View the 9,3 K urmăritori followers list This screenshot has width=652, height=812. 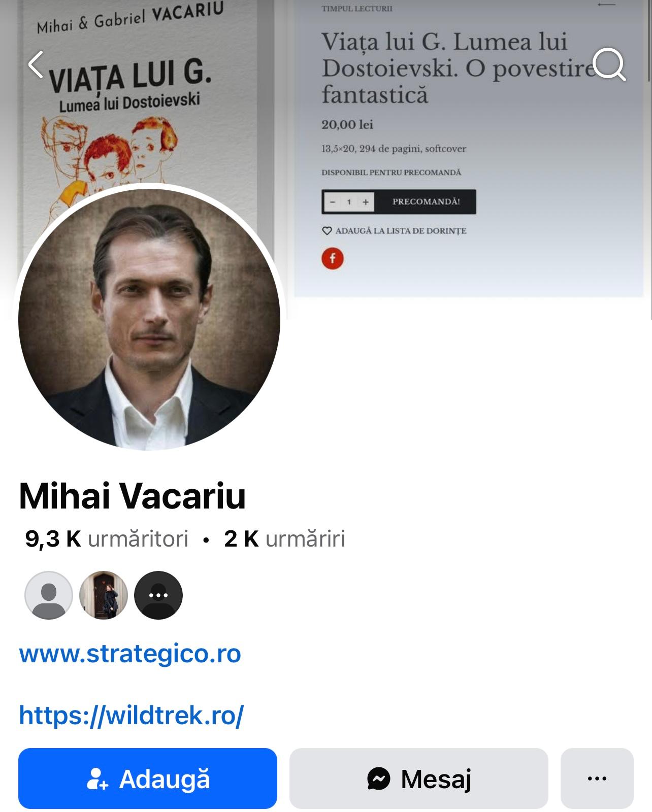tap(107, 539)
